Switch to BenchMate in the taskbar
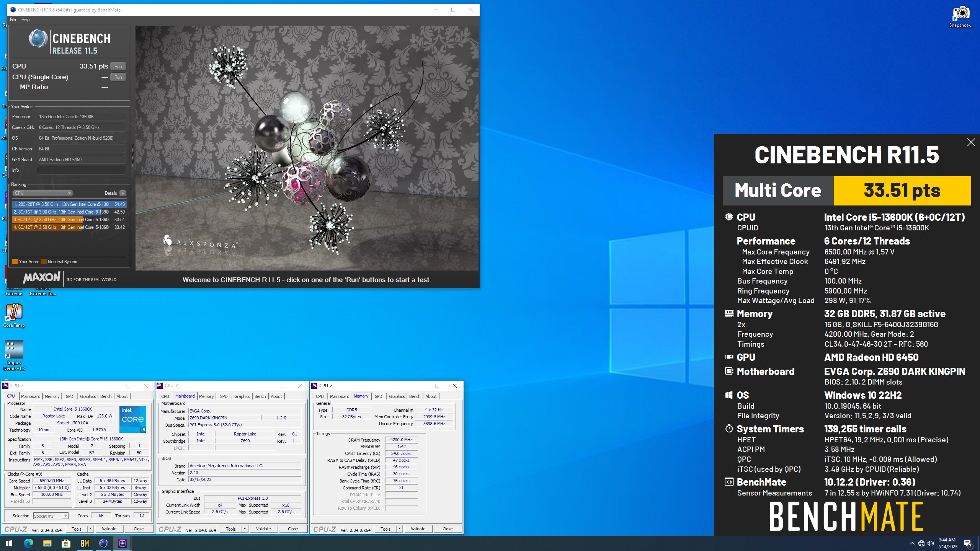Viewport: 980px width, 551px height. tap(85, 543)
